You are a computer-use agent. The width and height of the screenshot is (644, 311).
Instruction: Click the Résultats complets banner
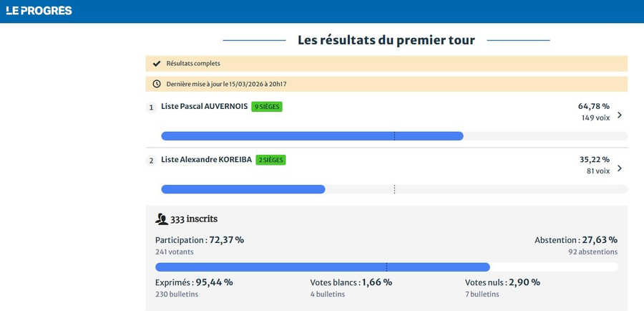pos(386,64)
